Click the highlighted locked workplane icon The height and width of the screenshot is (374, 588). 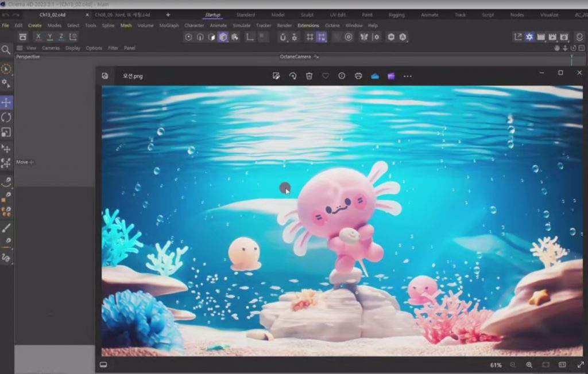(322, 37)
